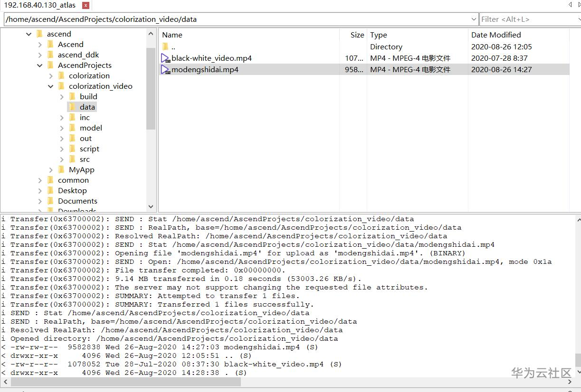This screenshot has width=581, height=392.
Task: Expand the ascend_ddk folder node
Action: (x=40, y=55)
